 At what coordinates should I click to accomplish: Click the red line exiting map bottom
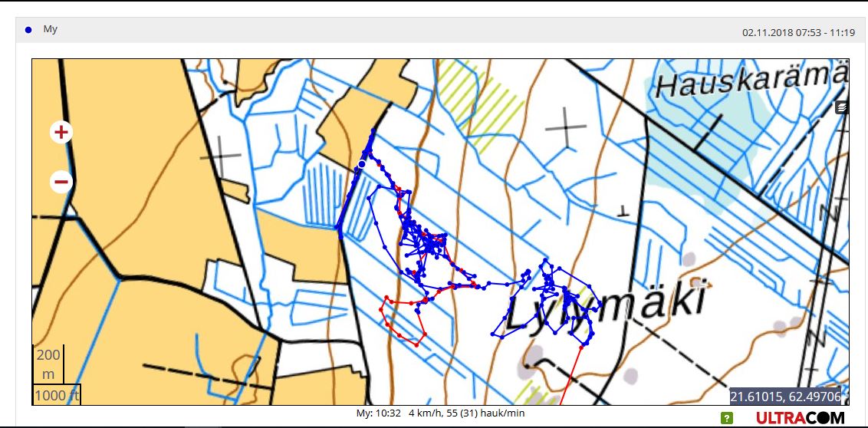pyautogui.click(x=571, y=376)
